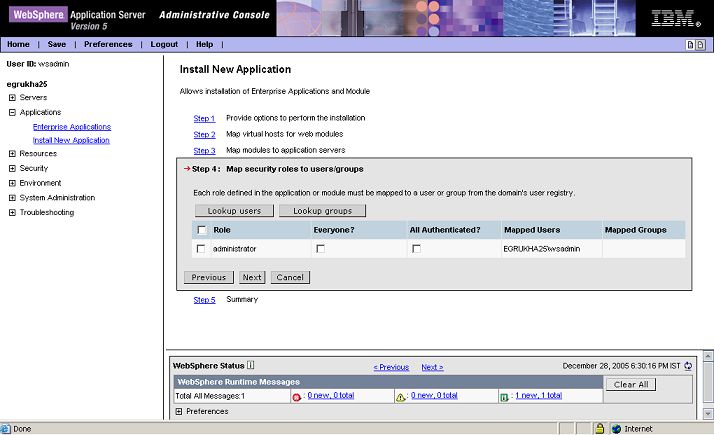Toggle the select-all checkbox in the Role header

202,230
